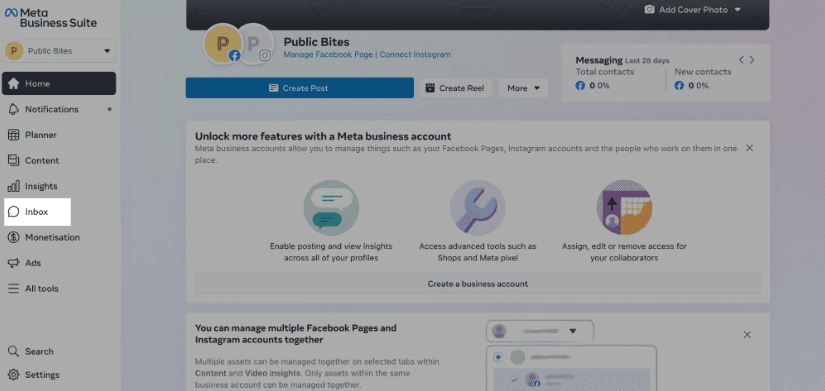Click the All tools hamburger icon
825x391 pixels.
coord(14,288)
